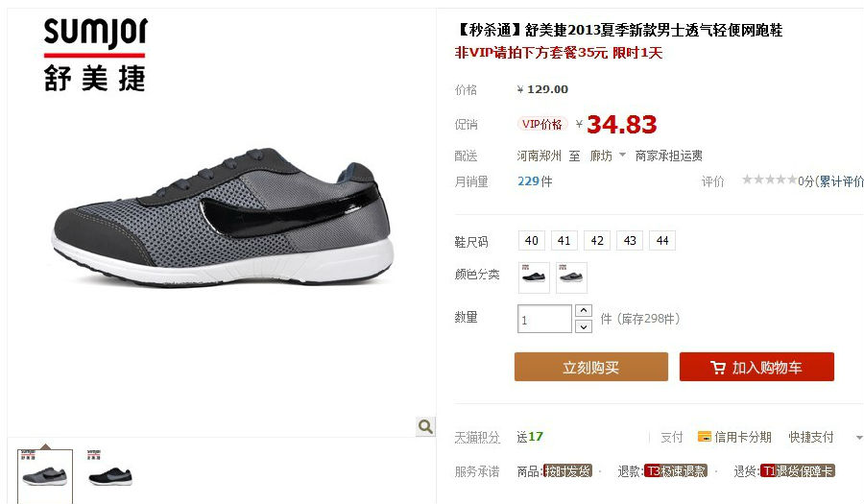Expand the 廊坊 delivery destination dropdown
This screenshot has width=864, height=504.
coord(622,155)
